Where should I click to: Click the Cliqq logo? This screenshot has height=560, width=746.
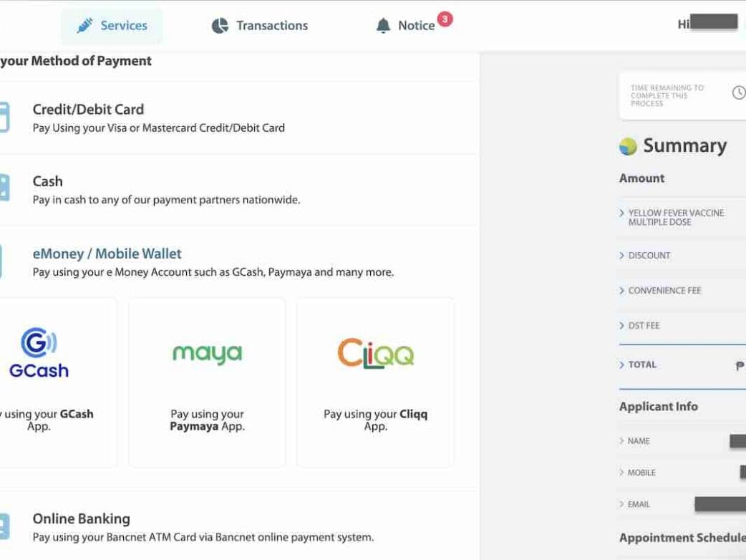pyautogui.click(x=375, y=353)
